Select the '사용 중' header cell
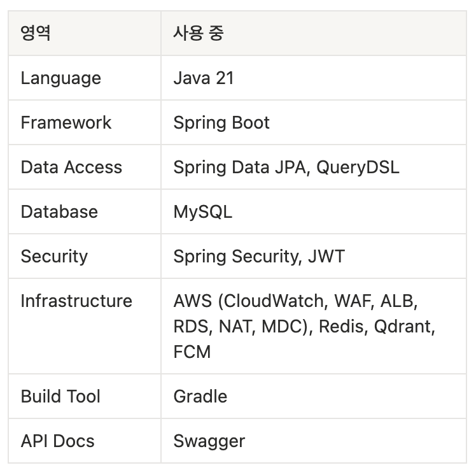The image size is (476, 470). 314,33
